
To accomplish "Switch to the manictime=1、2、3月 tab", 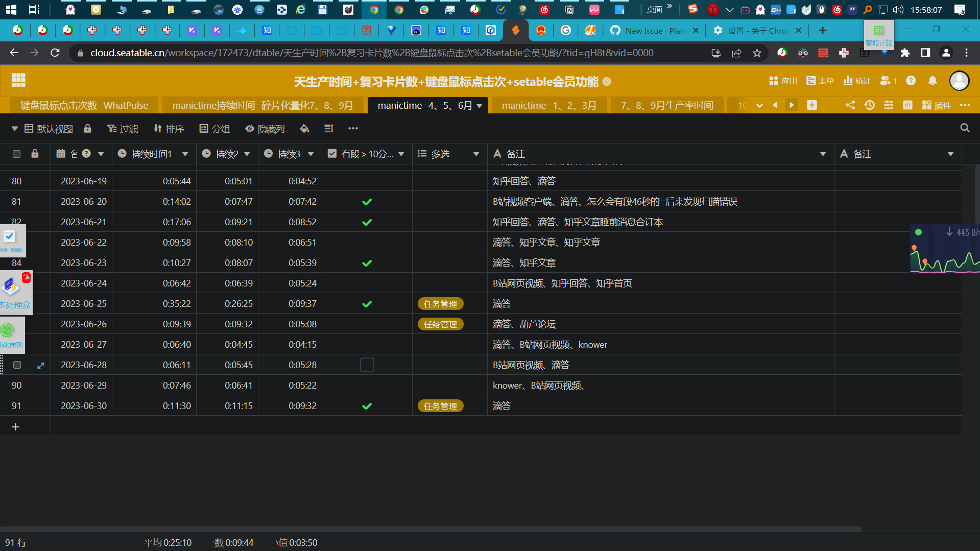I will coord(548,105).
